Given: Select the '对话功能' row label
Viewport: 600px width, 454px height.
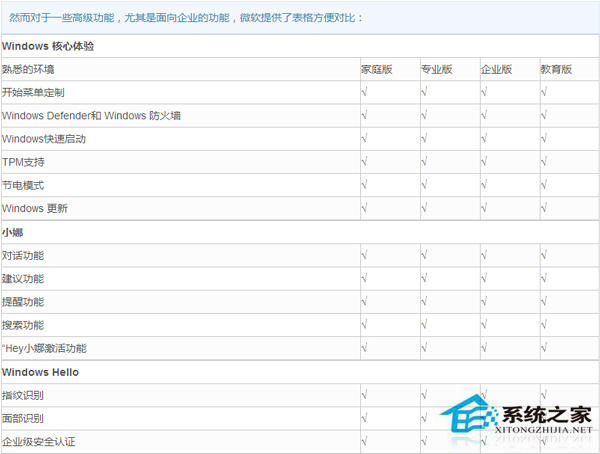Looking at the screenshot, I should (23, 255).
